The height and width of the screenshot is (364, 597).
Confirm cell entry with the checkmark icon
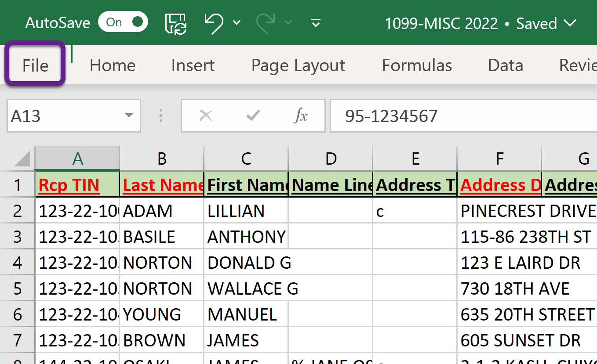[x=253, y=115]
